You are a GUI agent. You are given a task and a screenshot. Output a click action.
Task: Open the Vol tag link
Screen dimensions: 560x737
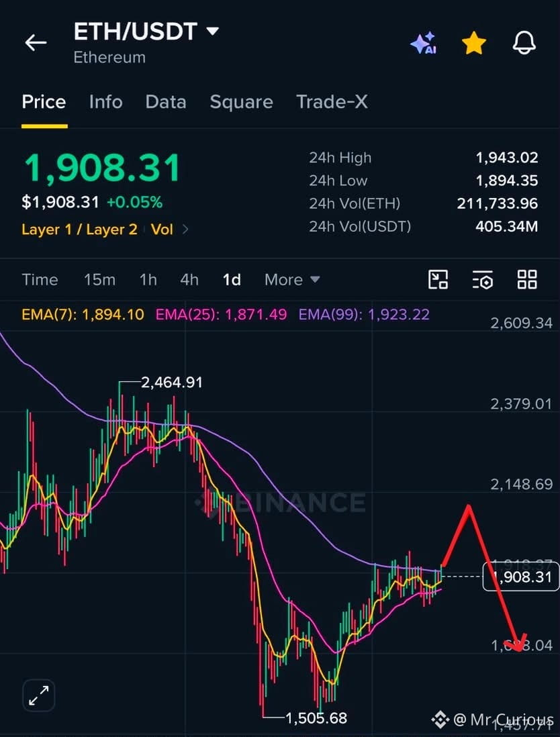click(x=162, y=230)
